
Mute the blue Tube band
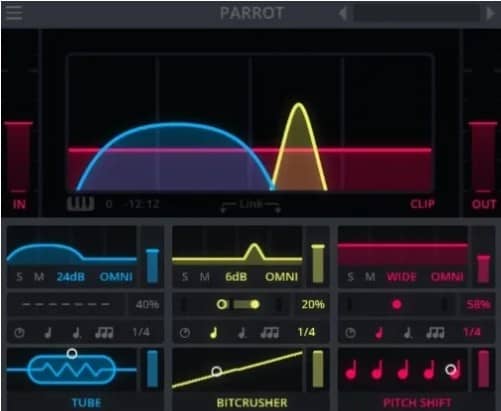click(x=39, y=277)
